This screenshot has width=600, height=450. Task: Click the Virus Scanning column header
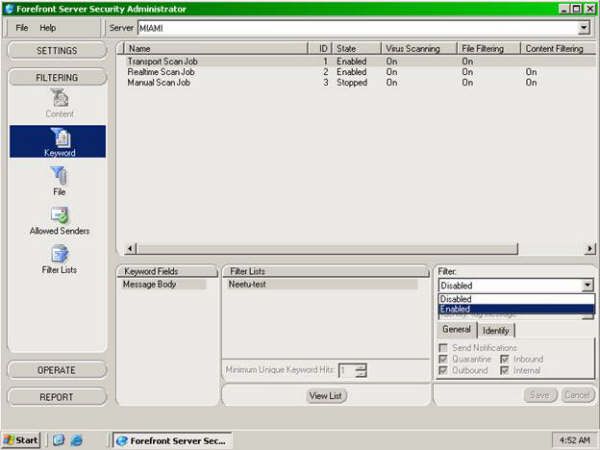tap(419, 49)
